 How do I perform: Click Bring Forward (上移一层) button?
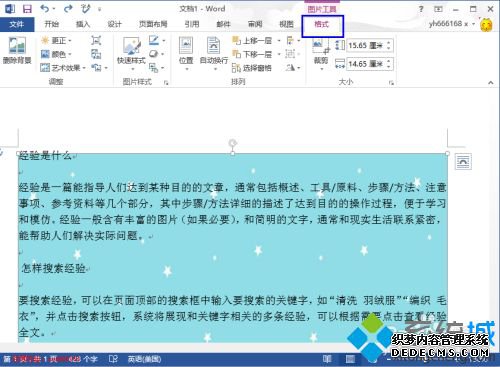(x=253, y=41)
